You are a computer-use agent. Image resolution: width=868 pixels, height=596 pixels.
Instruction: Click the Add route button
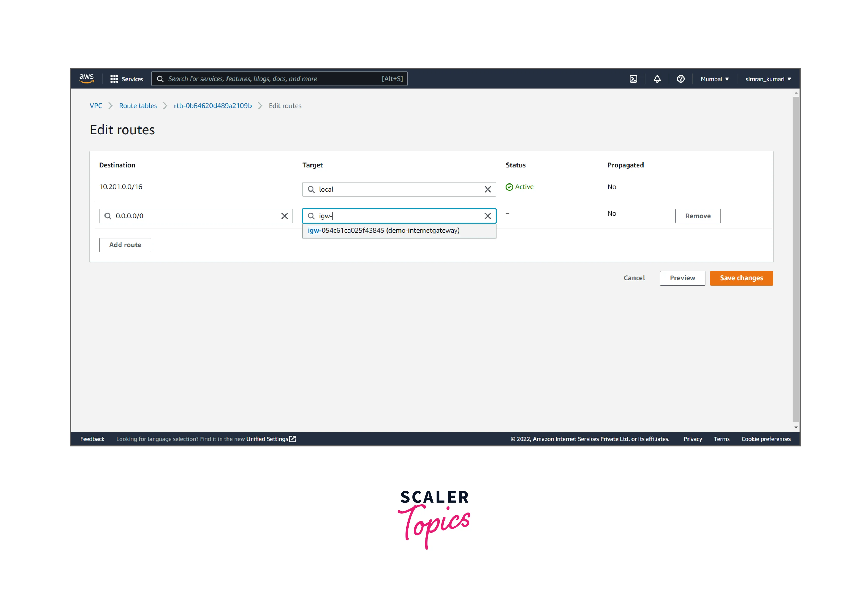click(x=125, y=245)
